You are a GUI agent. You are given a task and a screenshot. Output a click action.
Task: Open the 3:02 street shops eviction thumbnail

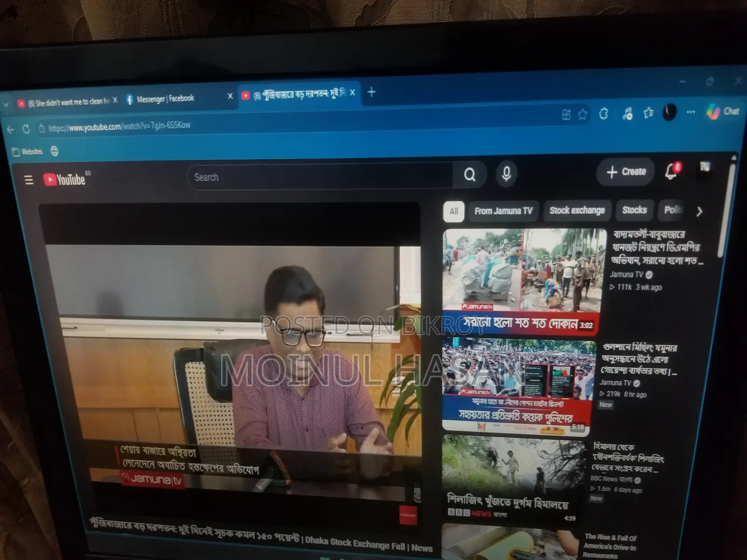(x=523, y=282)
